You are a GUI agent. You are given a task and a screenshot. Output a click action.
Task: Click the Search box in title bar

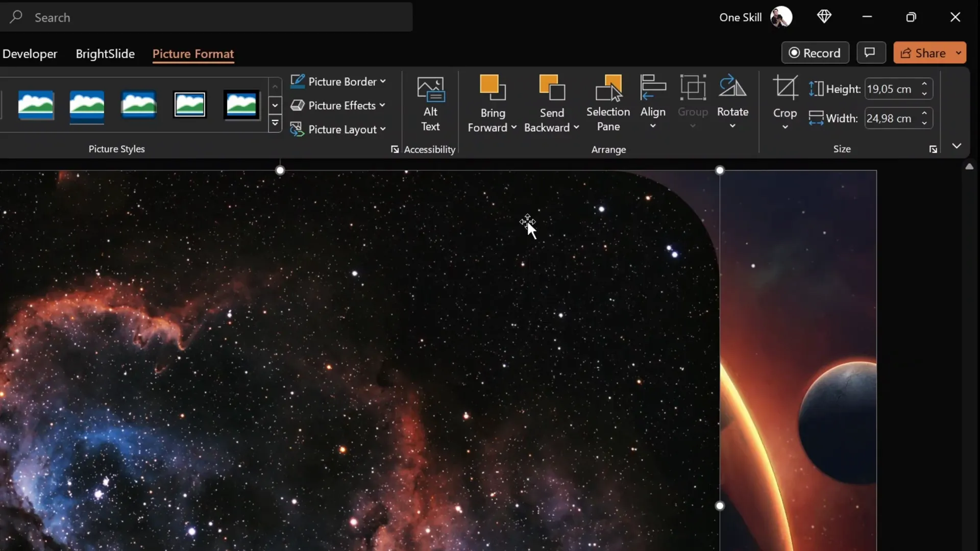[206, 17]
